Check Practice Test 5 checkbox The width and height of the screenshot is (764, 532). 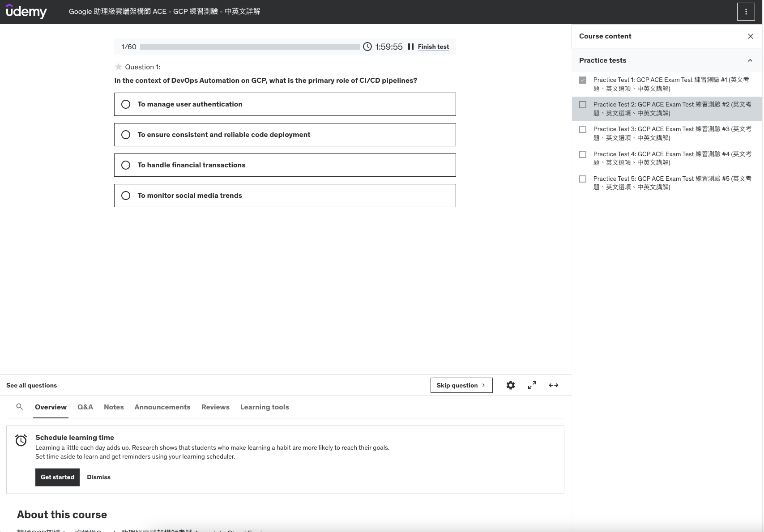(x=583, y=179)
